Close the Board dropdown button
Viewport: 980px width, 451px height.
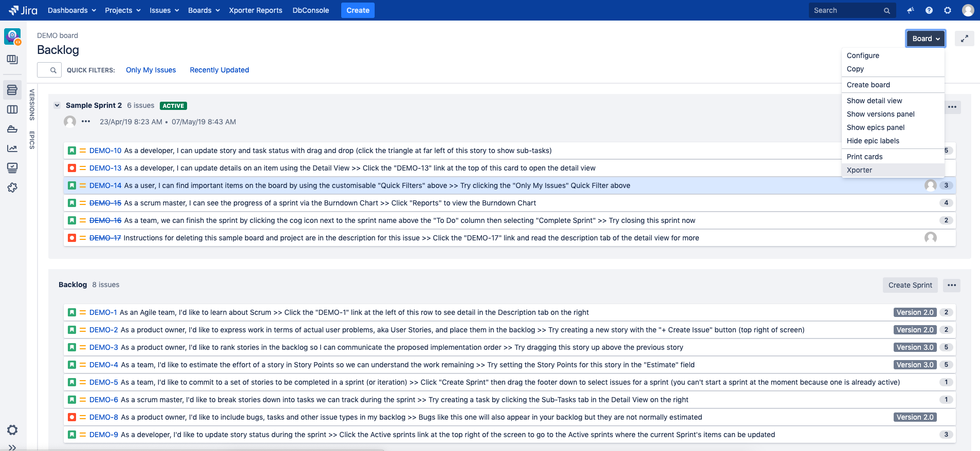tap(926, 39)
